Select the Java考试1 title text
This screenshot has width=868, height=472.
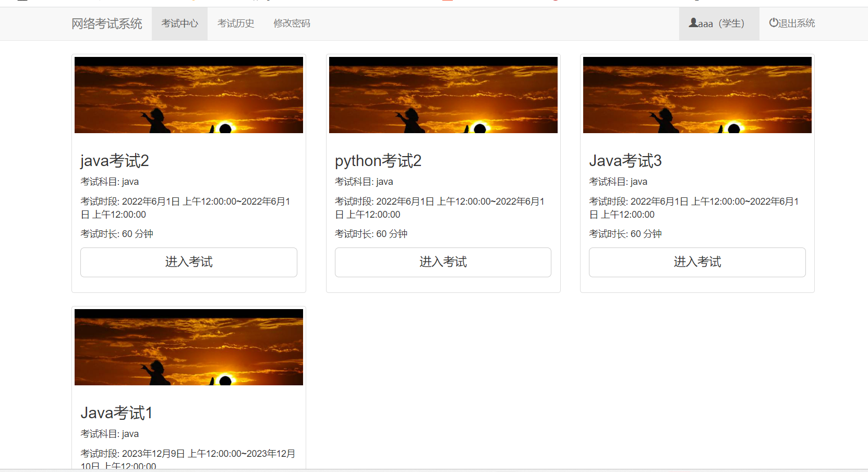click(x=117, y=413)
